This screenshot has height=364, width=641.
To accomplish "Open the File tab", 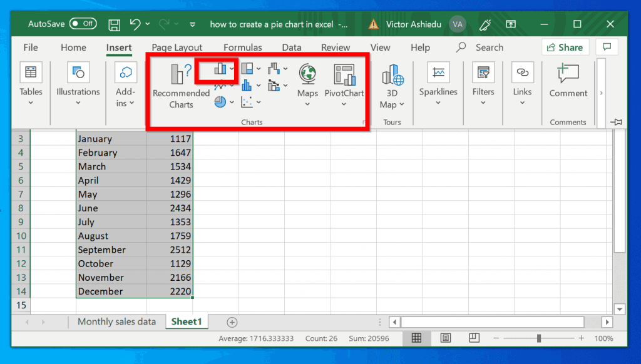I will pos(31,48).
